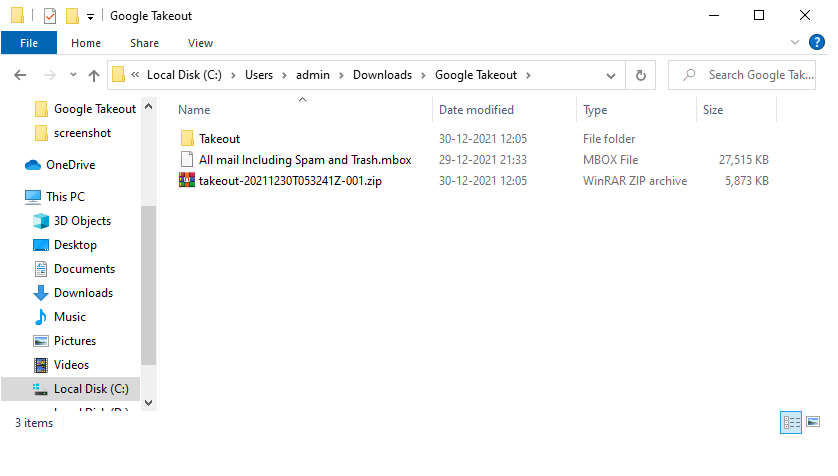Open Help with the question mark icon
Viewport: 838px width, 476px height.
pos(817,42)
